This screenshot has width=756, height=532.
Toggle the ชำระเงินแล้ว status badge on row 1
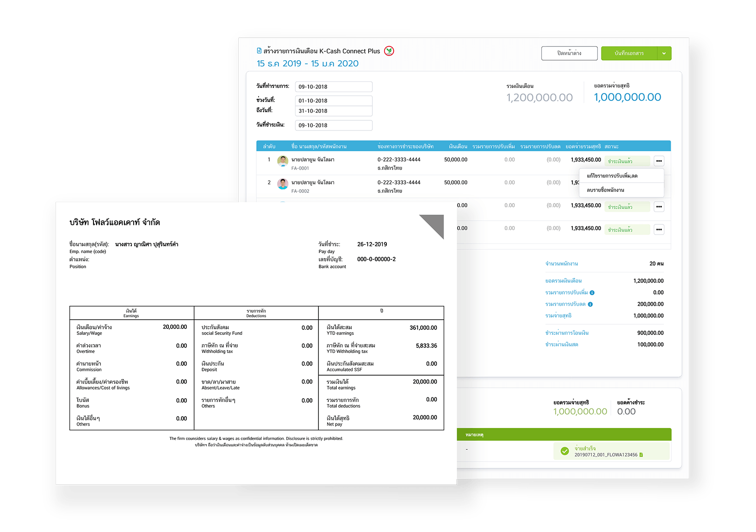coord(627,161)
